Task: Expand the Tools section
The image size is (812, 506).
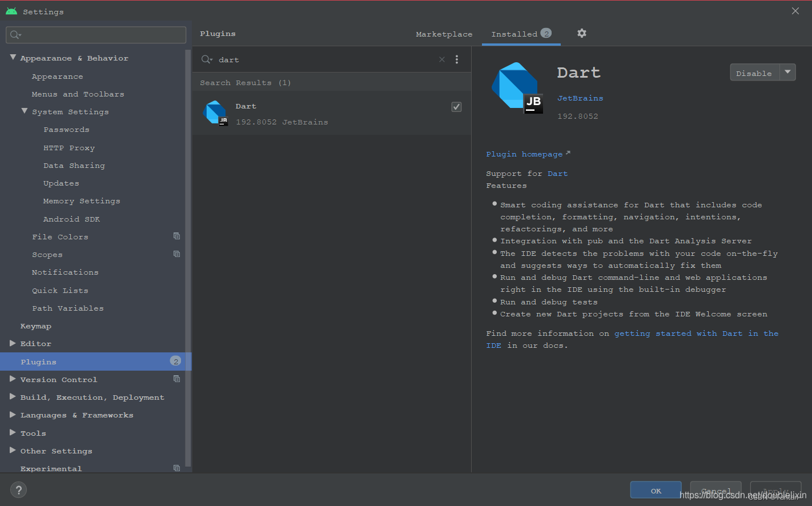Action: pyautogui.click(x=13, y=432)
